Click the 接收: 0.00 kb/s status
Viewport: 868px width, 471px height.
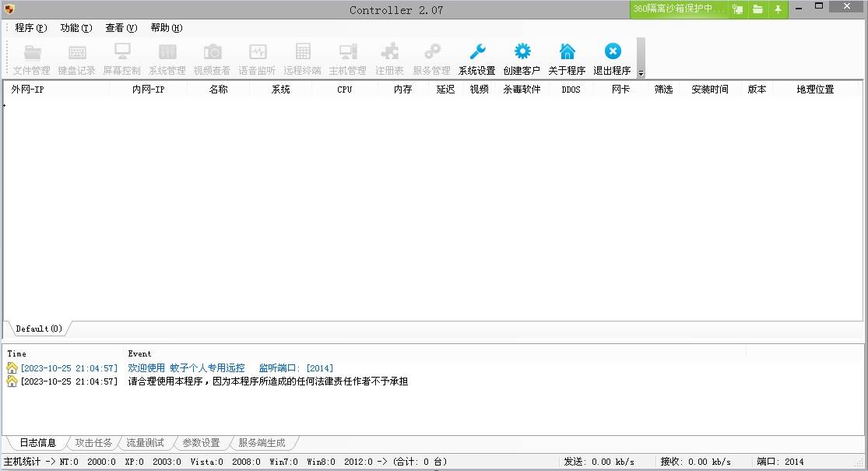pyautogui.click(x=695, y=462)
